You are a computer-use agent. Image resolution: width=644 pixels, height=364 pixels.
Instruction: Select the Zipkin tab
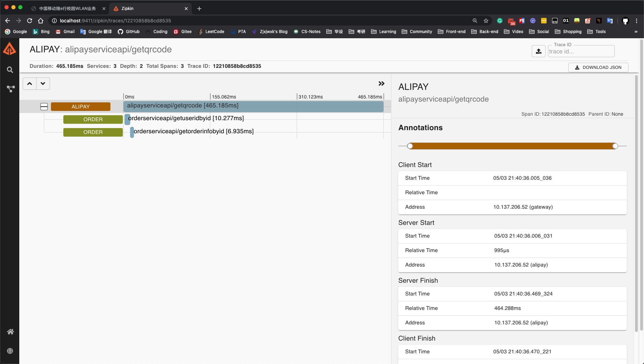151,9
